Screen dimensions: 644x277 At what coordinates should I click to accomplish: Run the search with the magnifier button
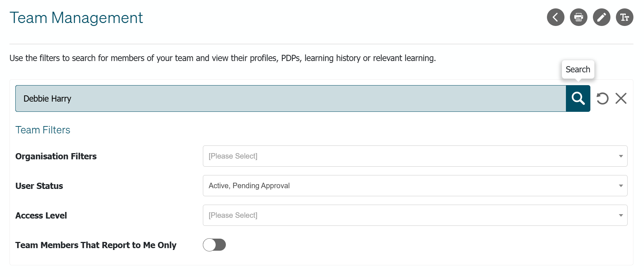coord(578,98)
